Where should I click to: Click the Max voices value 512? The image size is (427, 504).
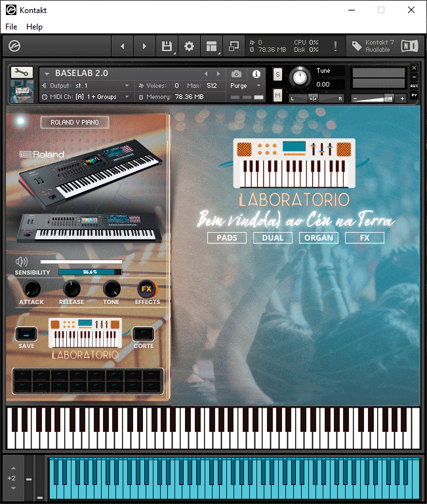tap(212, 86)
